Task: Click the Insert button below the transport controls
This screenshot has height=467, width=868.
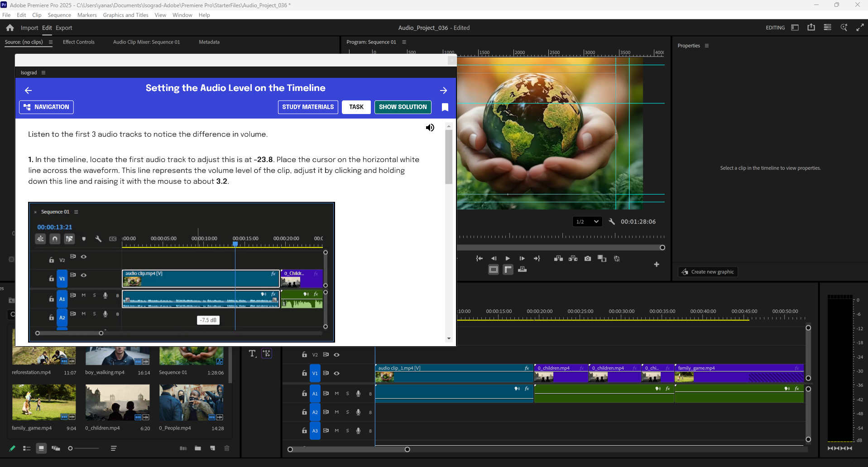Action: coord(522,269)
